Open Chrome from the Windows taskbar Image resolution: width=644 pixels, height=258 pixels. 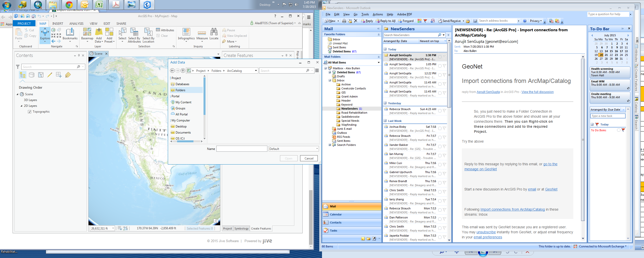coord(69,5)
